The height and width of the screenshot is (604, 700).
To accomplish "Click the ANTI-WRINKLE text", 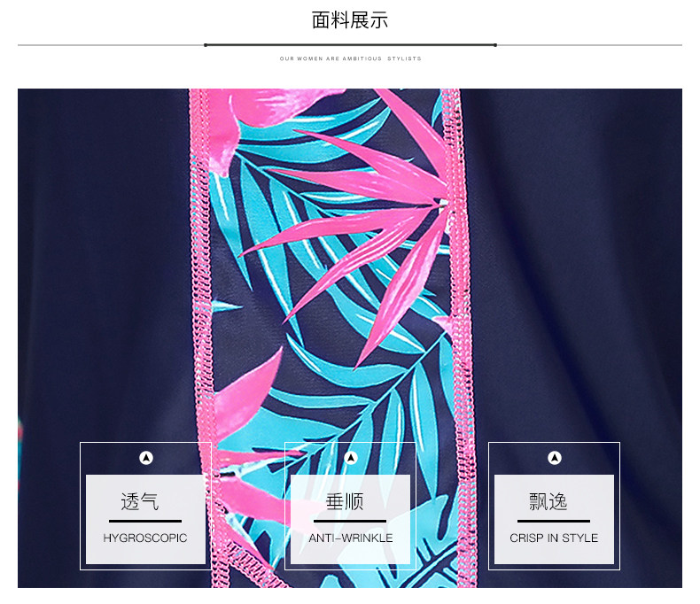I will click(x=351, y=538).
